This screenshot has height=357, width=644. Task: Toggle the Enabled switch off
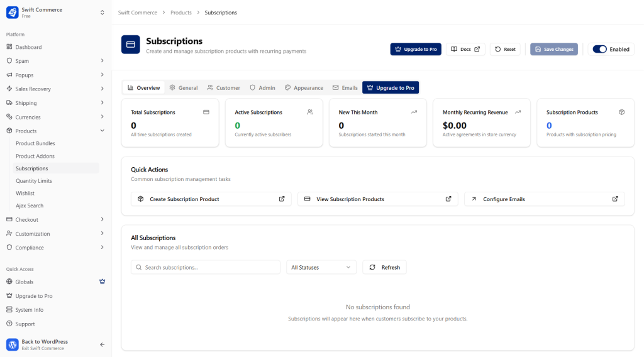tap(599, 49)
